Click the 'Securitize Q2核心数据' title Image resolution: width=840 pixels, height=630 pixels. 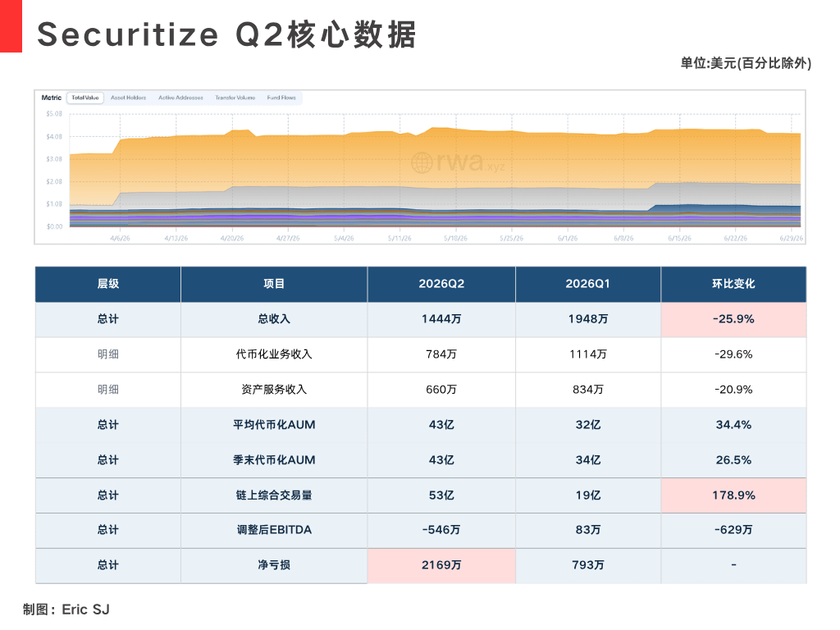pos(226,34)
